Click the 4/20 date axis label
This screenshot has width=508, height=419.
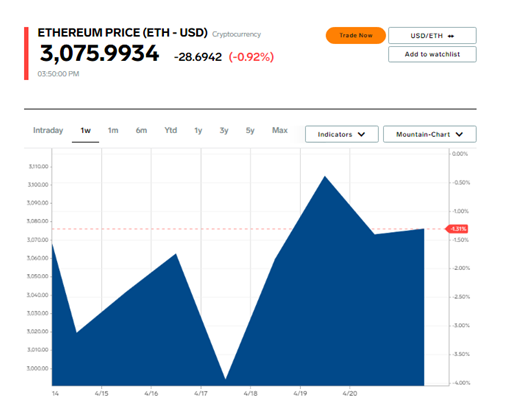(350, 394)
